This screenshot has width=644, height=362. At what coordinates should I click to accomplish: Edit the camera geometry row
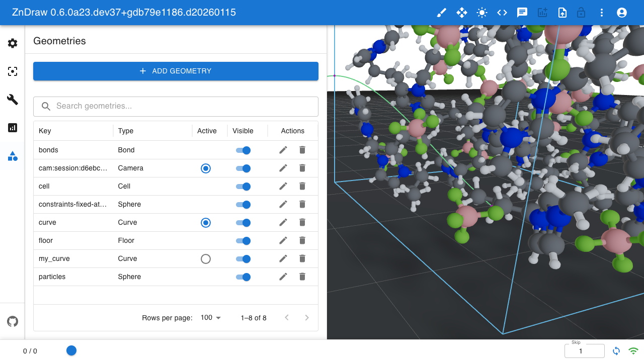pos(283,168)
